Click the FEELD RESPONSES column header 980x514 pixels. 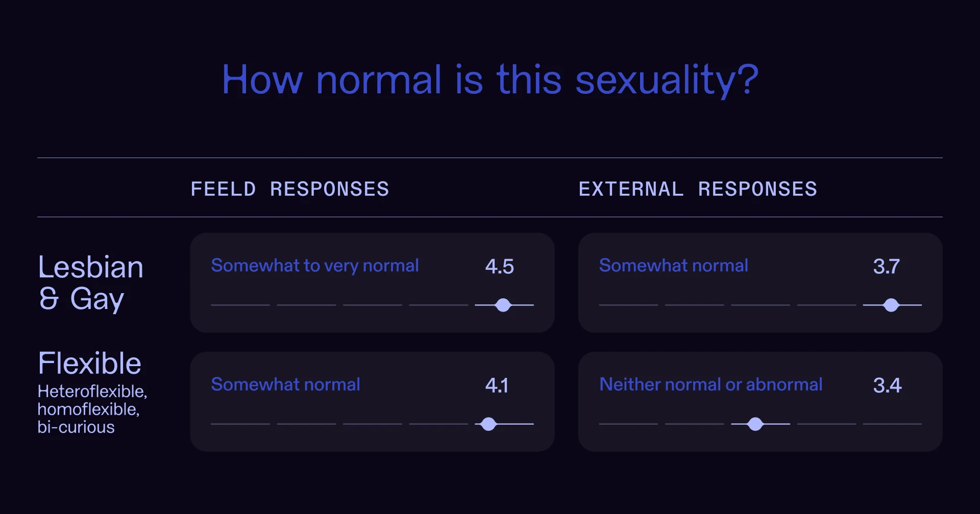[x=290, y=189]
